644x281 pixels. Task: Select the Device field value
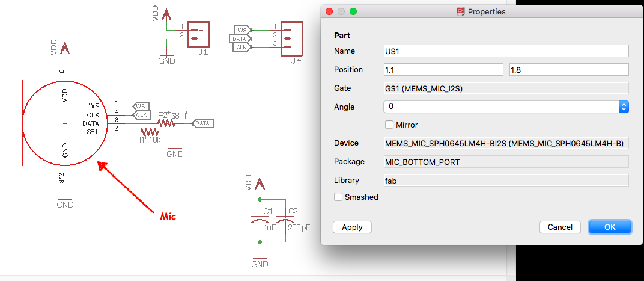click(506, 143)
